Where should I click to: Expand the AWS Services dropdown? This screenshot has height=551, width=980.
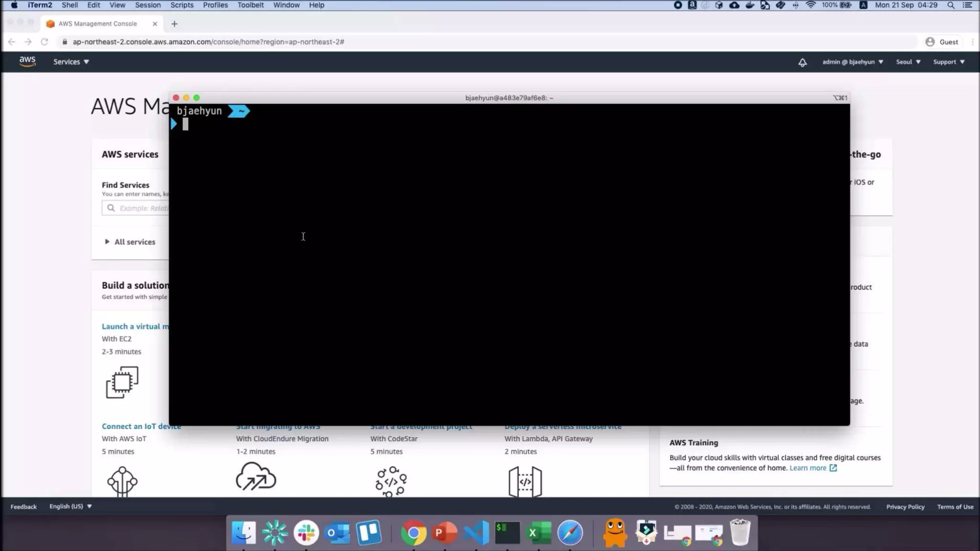pyautogui.click(x=71, y=62)
